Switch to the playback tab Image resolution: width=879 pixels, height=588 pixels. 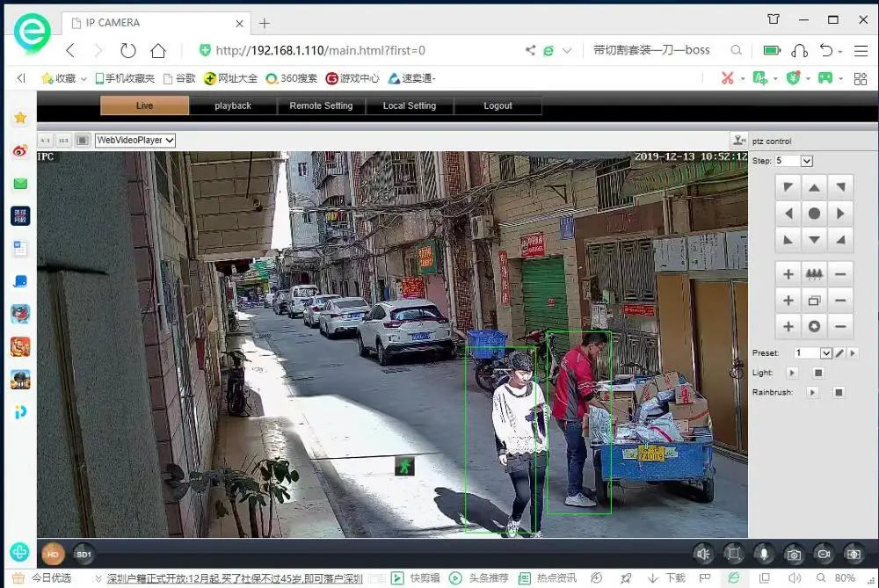(233, 106)
